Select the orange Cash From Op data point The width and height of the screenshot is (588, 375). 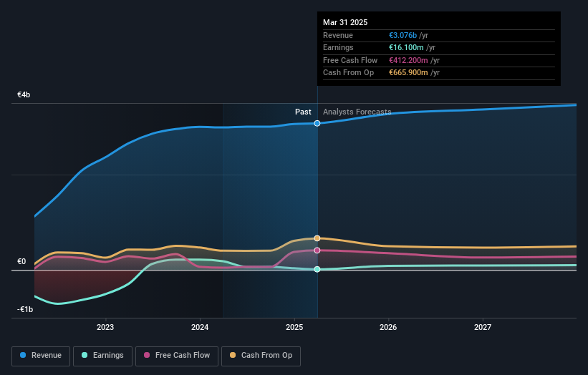tap(317, 238)
